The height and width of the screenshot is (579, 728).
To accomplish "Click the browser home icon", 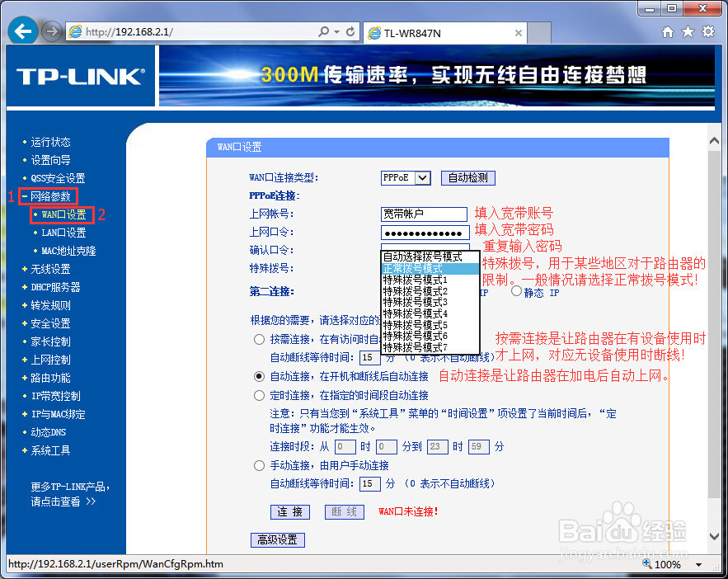I will (668, 31).
